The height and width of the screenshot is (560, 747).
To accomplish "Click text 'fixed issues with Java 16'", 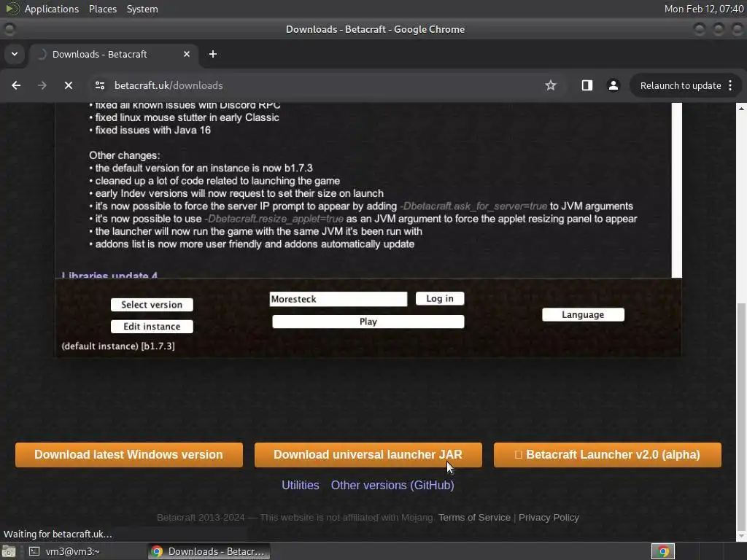I will [152, 130].
